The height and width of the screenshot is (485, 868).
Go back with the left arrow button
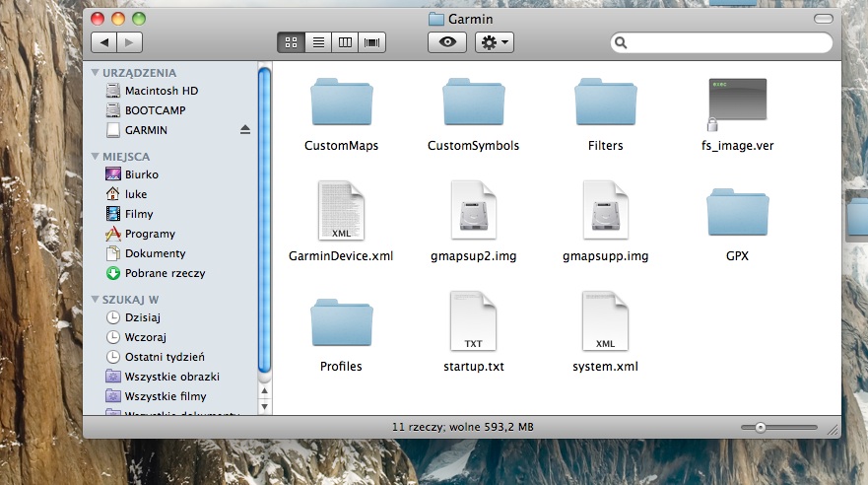click(x=103, y=42)
